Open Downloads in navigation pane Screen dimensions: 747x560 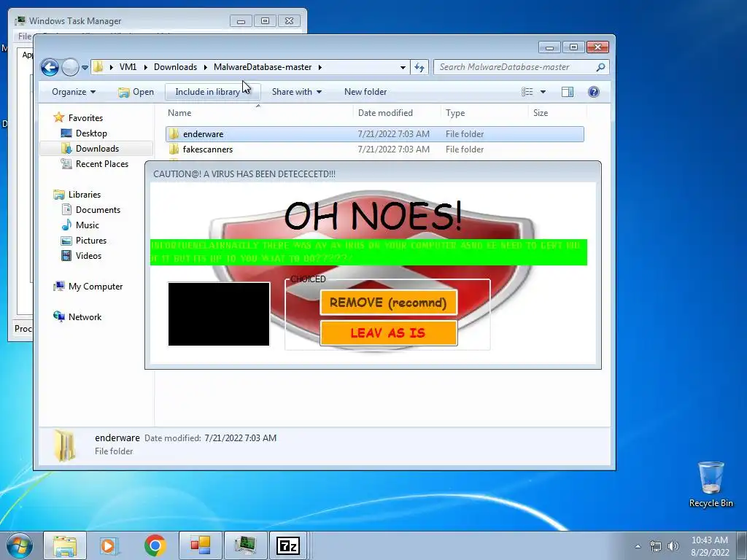[x=97, y=149]
